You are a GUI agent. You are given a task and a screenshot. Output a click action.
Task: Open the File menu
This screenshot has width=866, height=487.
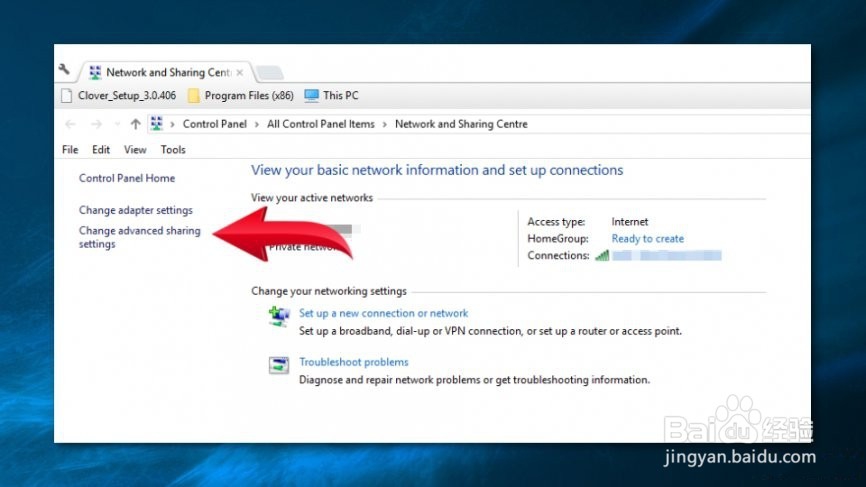pos(70,150)
